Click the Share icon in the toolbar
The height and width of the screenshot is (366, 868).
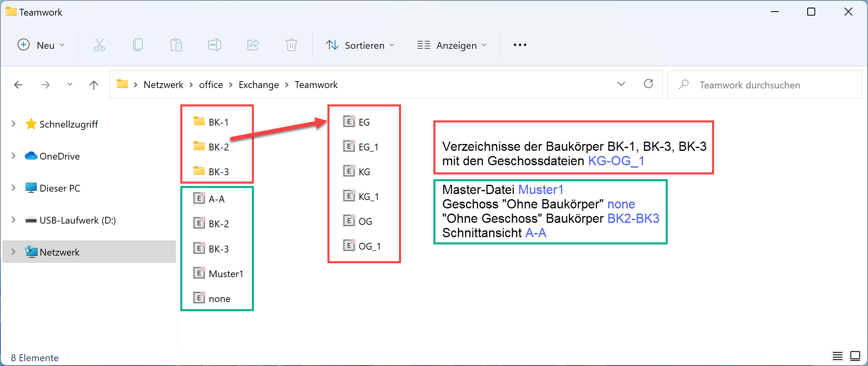coord(253,45)
